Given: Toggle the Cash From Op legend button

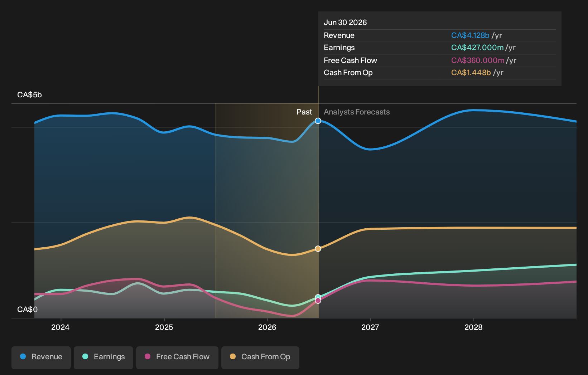Looking at the screenshot, I should tap(260, 357).
